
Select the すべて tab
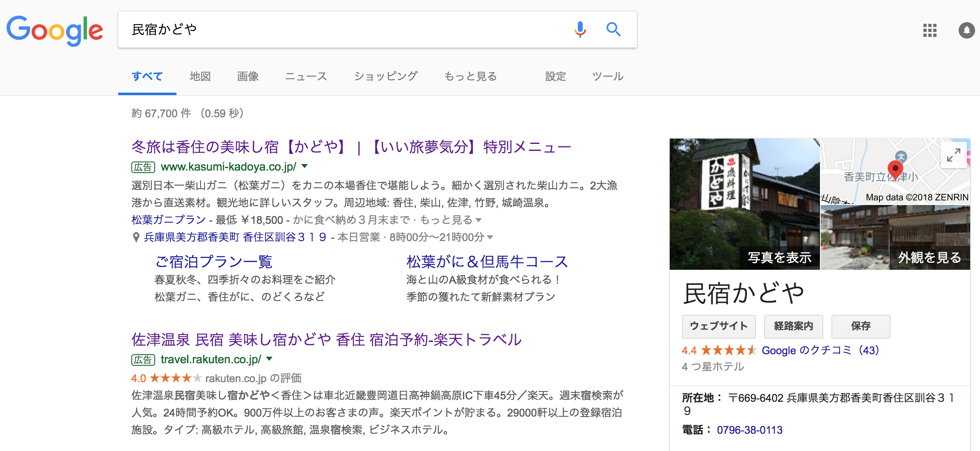tap(147, 76)
